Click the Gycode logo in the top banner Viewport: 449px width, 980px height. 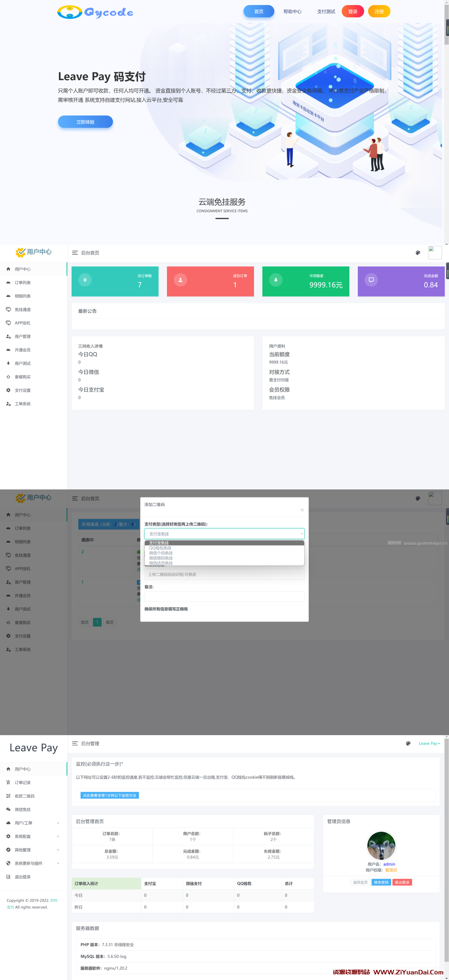point(95,12)
